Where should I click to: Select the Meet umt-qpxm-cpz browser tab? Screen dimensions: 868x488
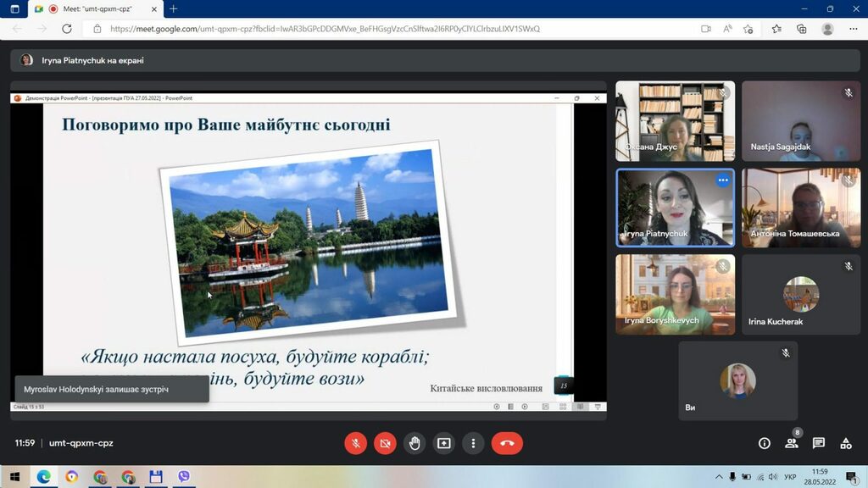coord(95,8)
